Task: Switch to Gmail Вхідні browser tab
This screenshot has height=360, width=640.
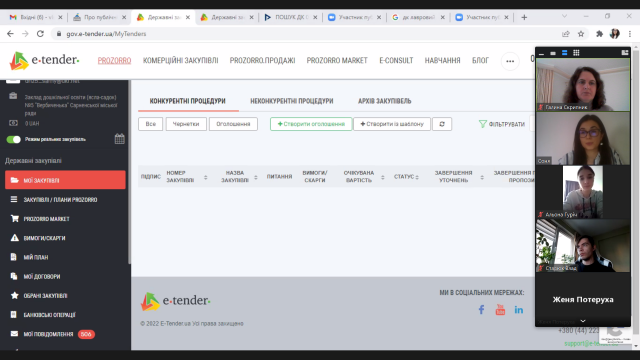Action: (x=36, y=17)
